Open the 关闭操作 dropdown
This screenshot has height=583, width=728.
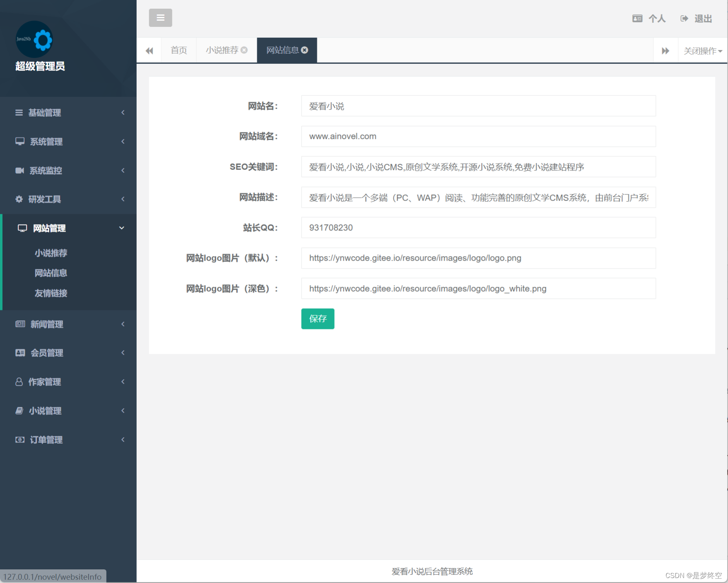point(703,51)
